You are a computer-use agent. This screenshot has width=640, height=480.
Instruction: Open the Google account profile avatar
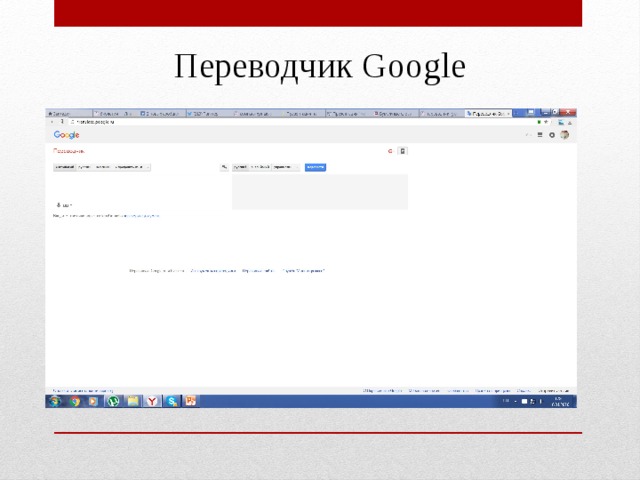coord(564,135)
